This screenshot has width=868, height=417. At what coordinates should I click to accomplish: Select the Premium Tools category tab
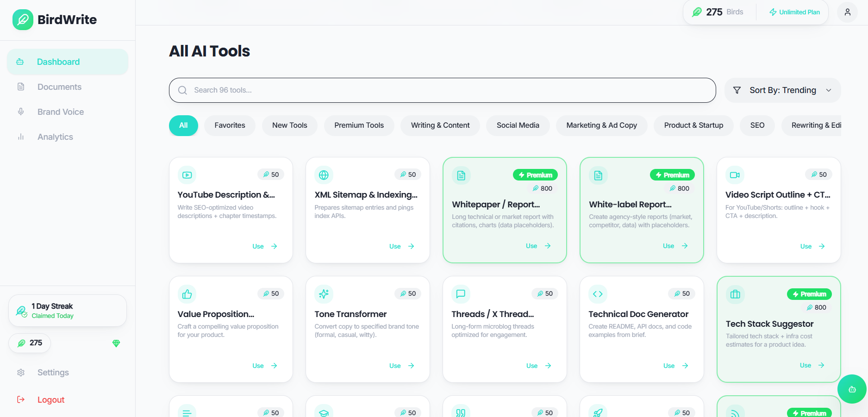click(x=359, y=125)
